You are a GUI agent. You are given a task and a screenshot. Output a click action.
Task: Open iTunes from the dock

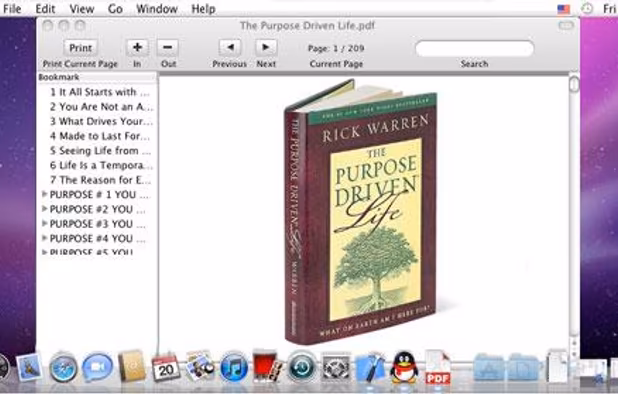click(234, 368)
